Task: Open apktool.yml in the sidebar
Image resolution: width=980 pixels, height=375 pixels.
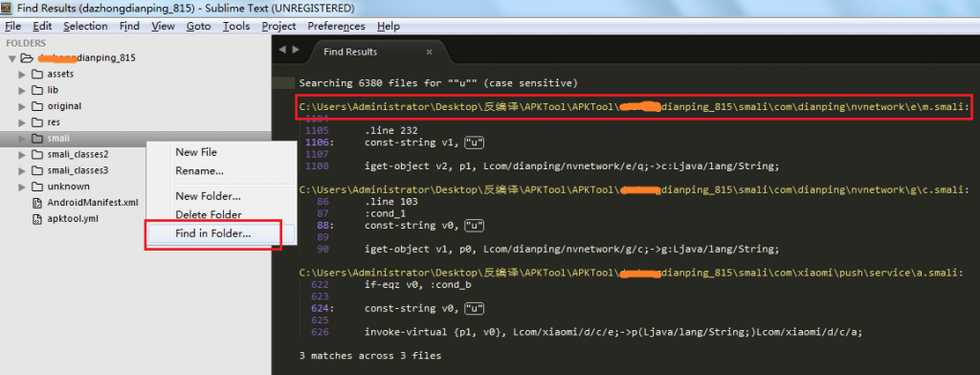Action: (x=73, y=219)
